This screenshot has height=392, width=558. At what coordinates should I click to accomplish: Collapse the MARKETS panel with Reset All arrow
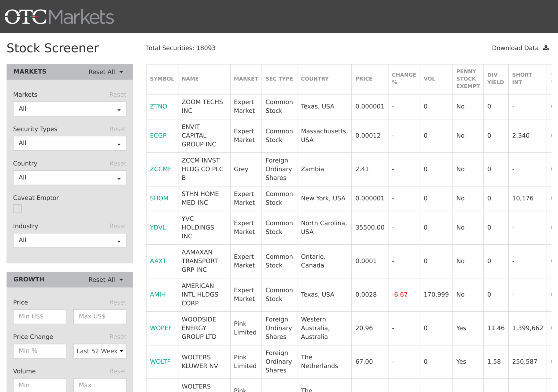pyautogui.click(x=121, y=72)
